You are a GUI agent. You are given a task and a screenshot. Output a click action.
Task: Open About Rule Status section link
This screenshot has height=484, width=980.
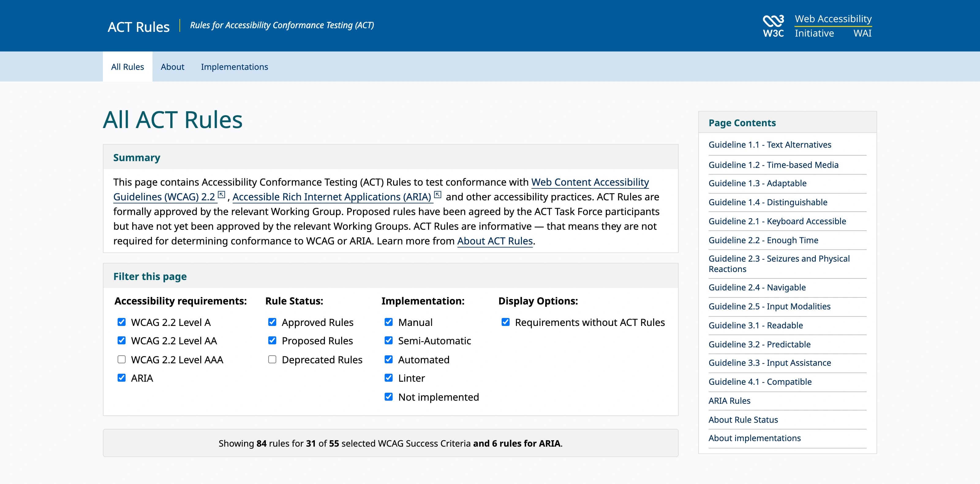(x=743, y=420)
